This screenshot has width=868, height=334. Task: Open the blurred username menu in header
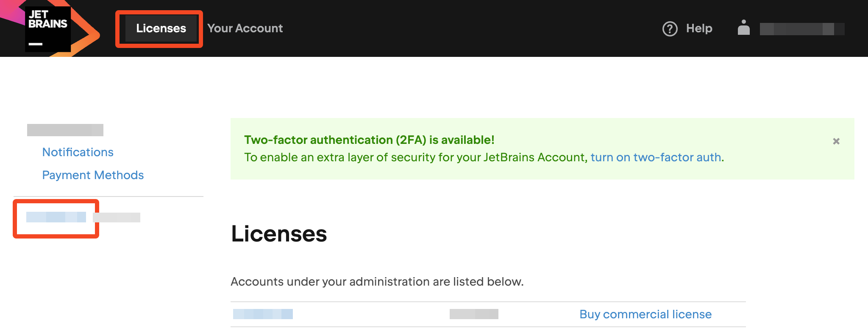[802, 29]
